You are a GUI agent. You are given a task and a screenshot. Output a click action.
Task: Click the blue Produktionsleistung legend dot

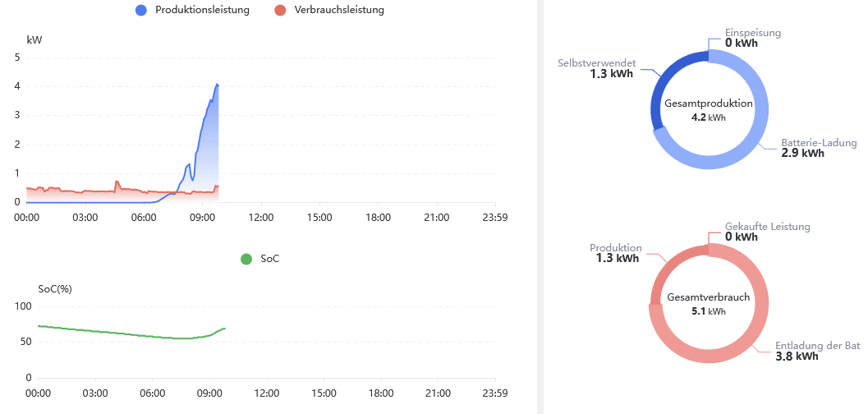(141, 10)
